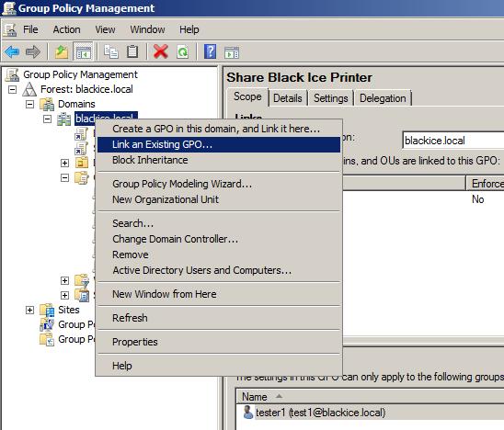The image size is (504, 430).
Task: Open Active Directory Users and Computers...
Action: pos(219,270)
